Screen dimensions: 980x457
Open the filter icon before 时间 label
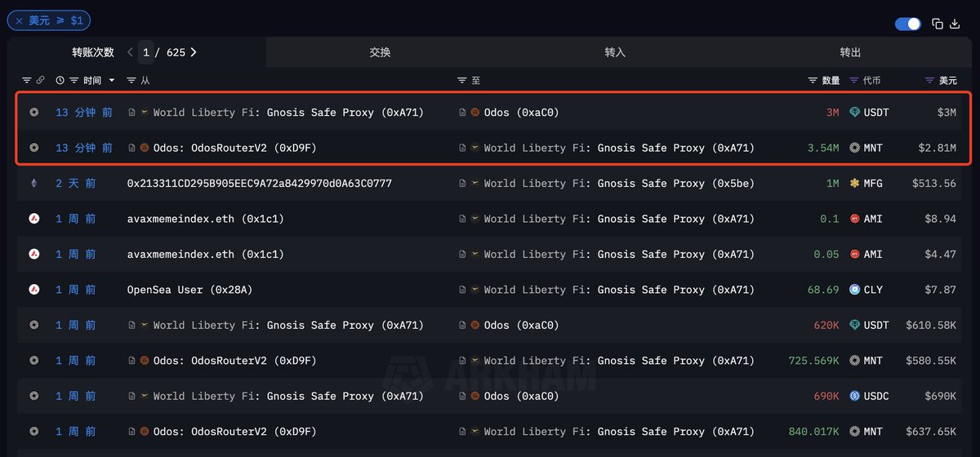tap(73, 80)
